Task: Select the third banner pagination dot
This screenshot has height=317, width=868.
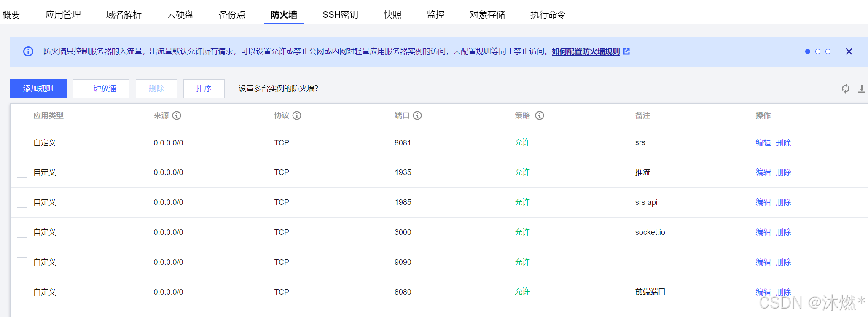Action: (x=828, y=51)
